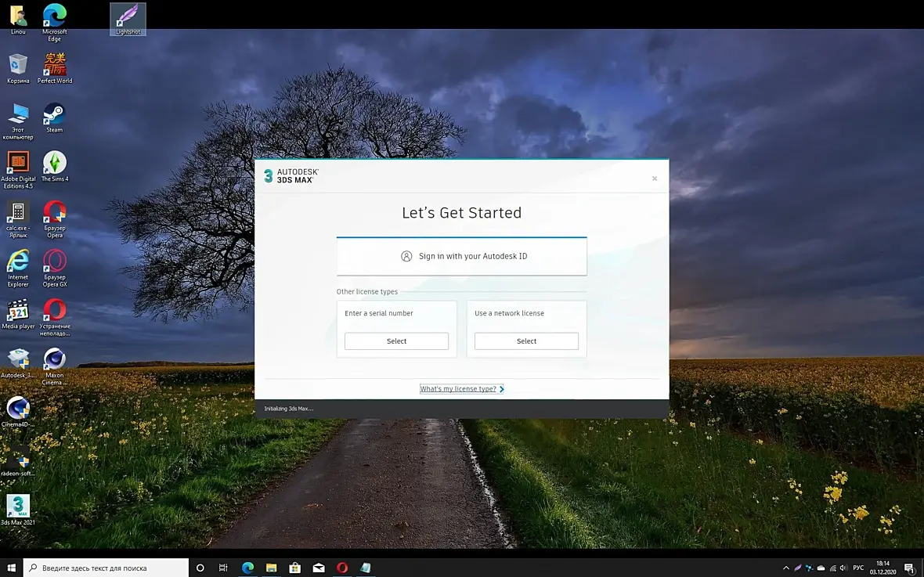924x577 pixels.
Task: Open File Explorer from the taskbar
Action: point(271,568)
